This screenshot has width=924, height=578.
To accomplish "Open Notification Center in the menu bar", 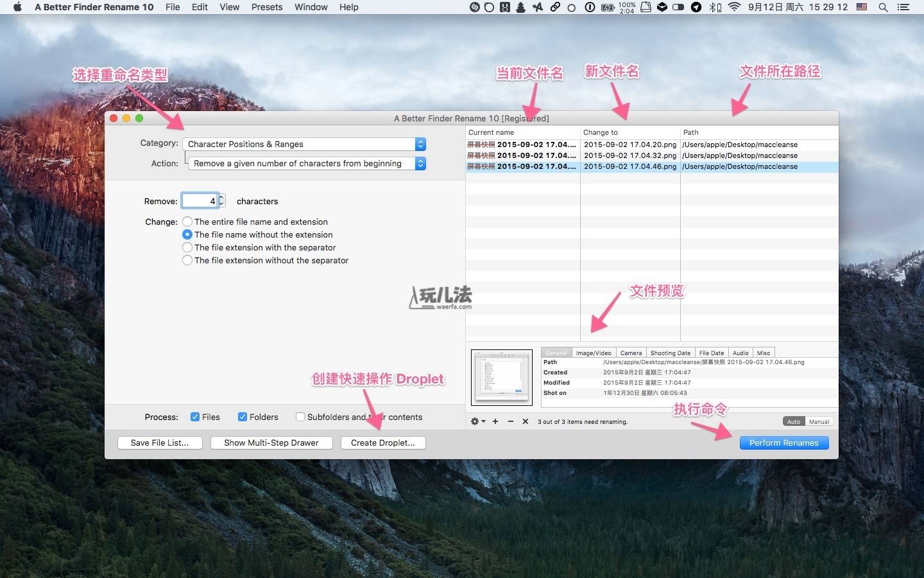I will pyautogui.click(x=903, y=7).
